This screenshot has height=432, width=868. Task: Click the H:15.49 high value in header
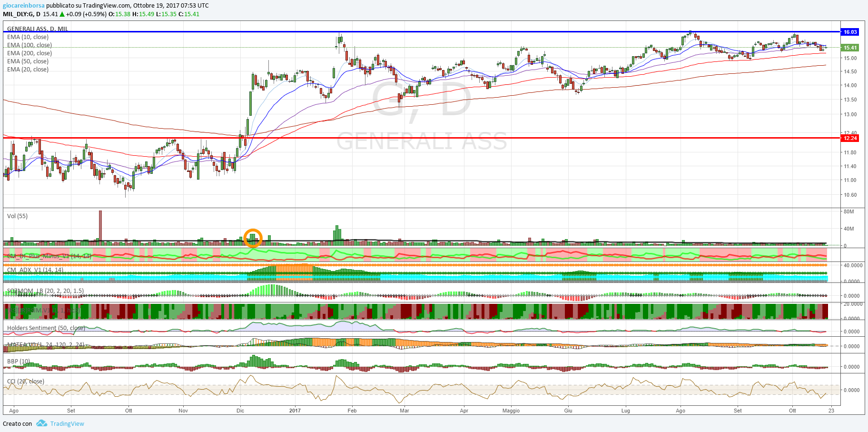click(x=143, y=14)
